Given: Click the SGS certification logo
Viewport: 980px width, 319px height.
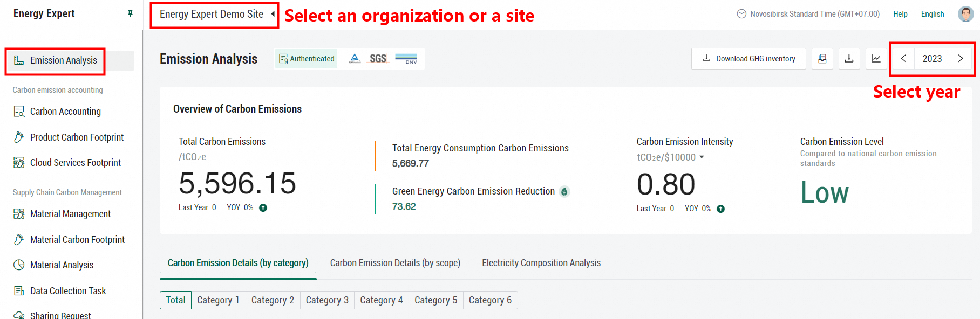Looking at the screenshot, I should pyautogui.click(x=378, y=59).
